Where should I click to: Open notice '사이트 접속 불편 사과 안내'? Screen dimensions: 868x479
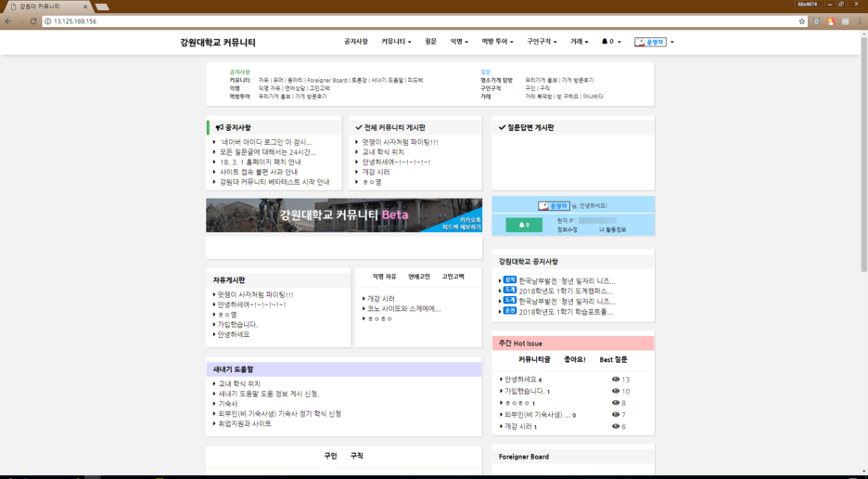[x=259, y=172]
